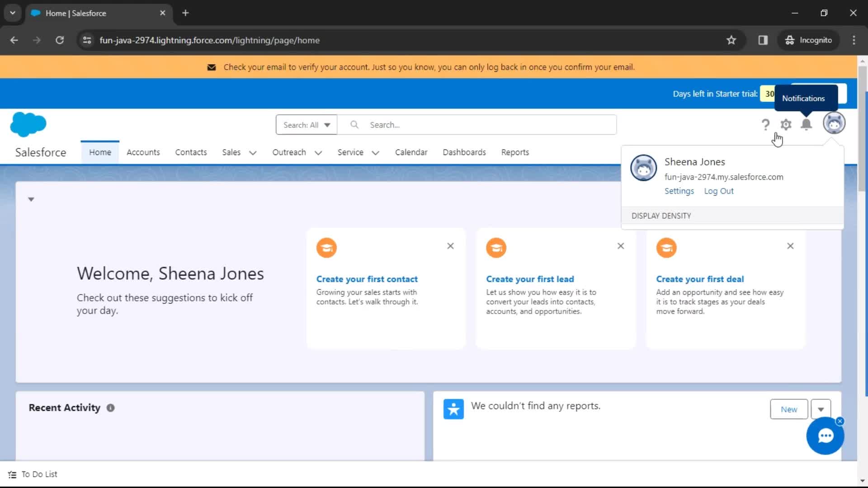
Task: Dismiss the Create your first deal card
Action: [x=790, y=246]
